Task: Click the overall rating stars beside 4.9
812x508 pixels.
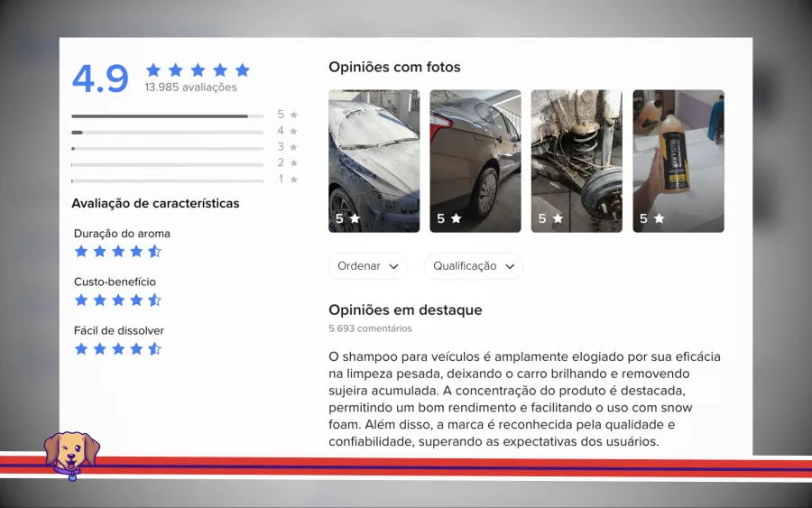Action: point(198,69)
